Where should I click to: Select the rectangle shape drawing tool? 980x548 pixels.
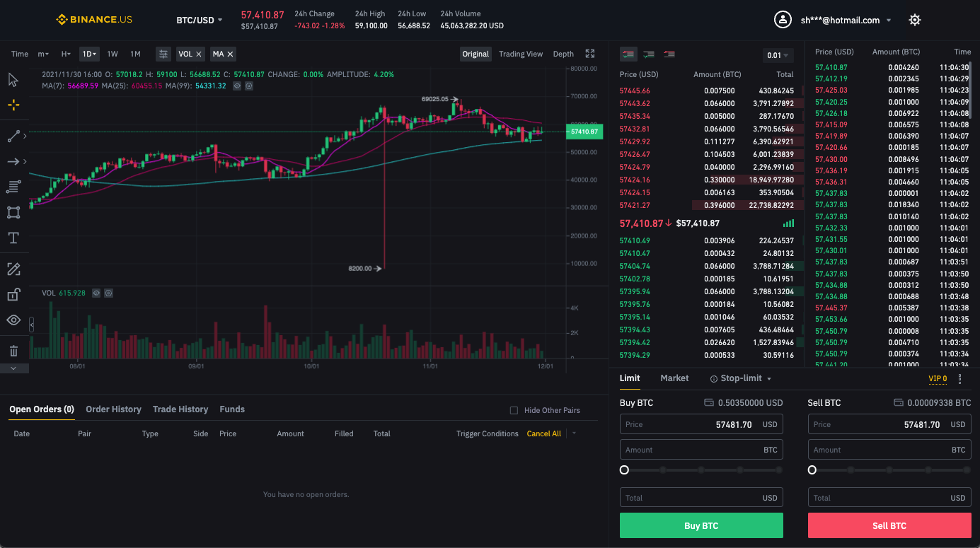point(13,212)
